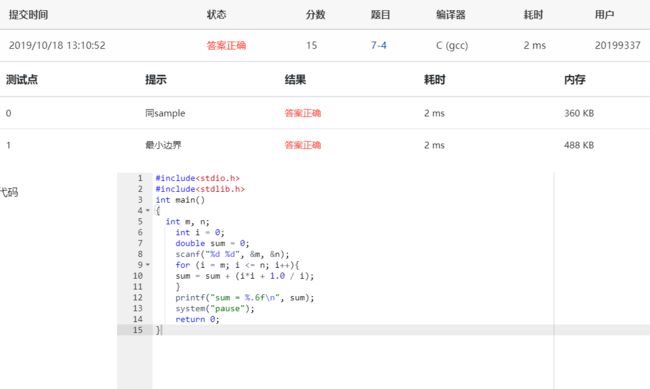Viewport: 650px width, 389px height.
Task: Click the 内存 column header
Action: click(x=575, y=79)
